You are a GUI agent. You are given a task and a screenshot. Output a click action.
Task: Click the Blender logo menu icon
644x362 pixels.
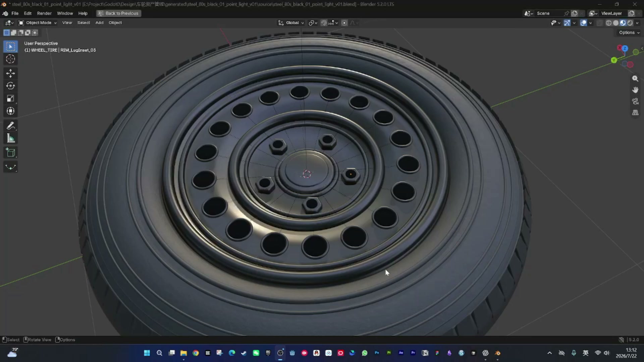pyautogui.click(x=5, y=13)
